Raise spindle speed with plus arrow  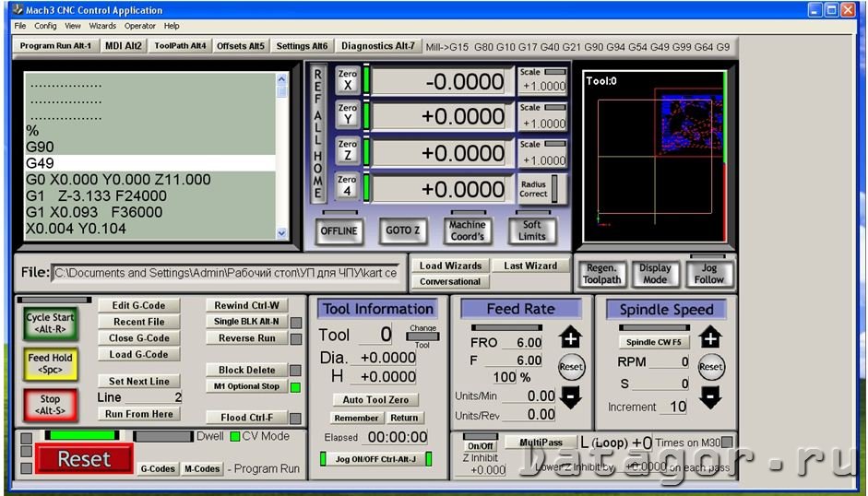pyautogui.click(x=710, y=337)
